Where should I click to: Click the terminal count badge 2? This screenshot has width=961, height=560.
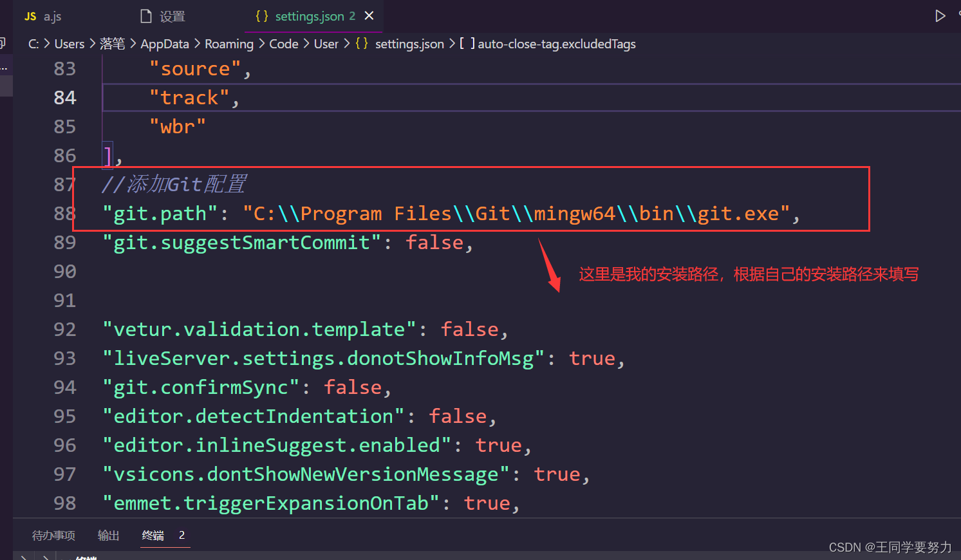182,536
